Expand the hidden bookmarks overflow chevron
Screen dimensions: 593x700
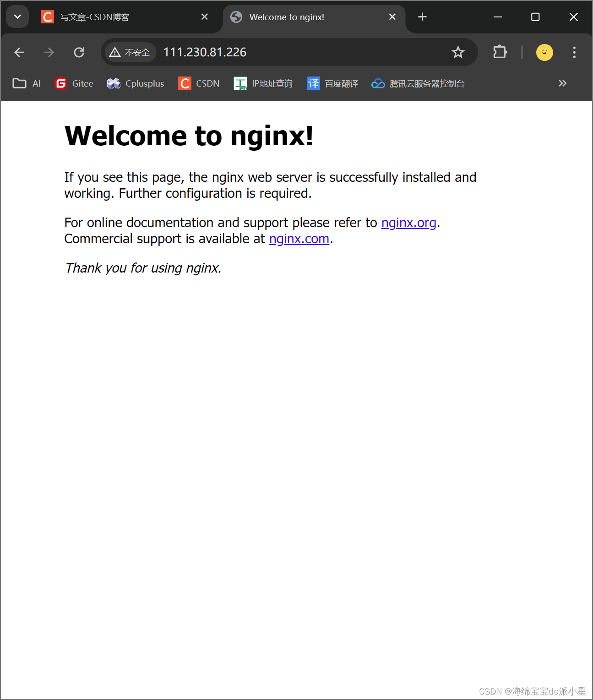coord(563,83)
